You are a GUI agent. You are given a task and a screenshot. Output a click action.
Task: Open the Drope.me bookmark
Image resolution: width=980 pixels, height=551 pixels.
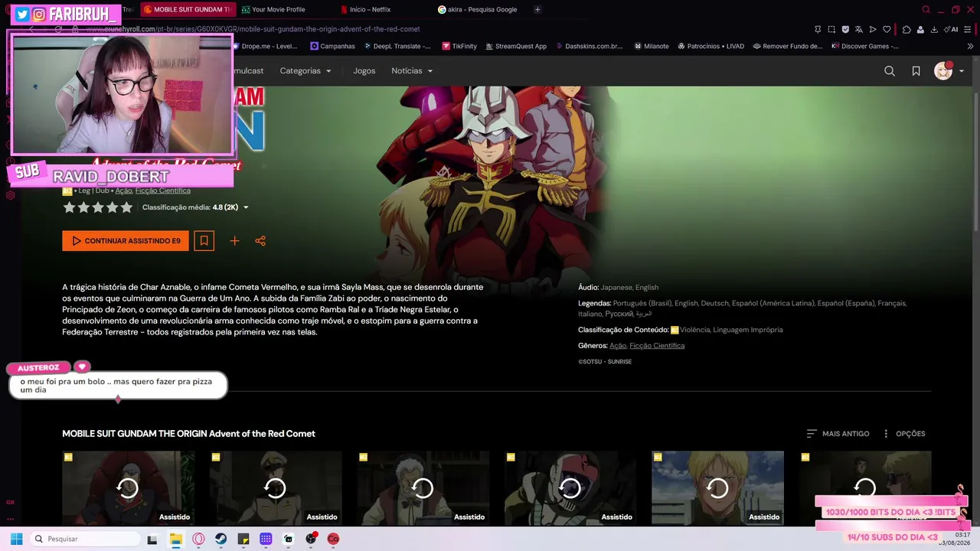[265, 46]
